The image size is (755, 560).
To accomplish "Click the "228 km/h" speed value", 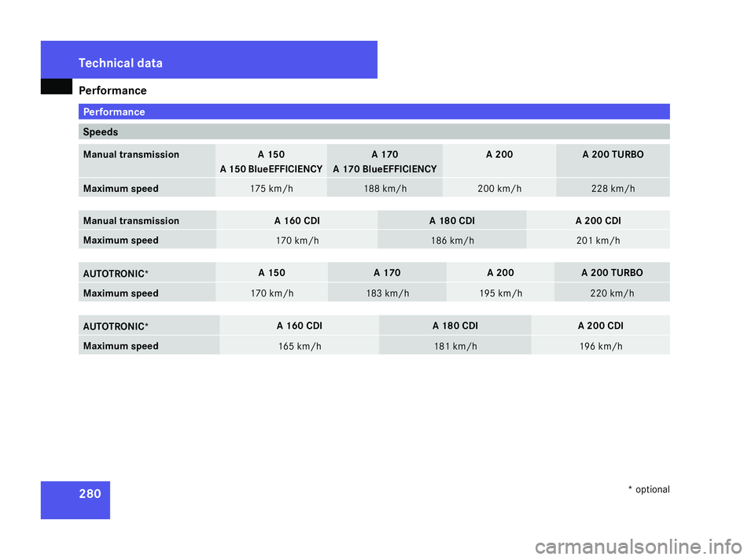I will point(613,189).
